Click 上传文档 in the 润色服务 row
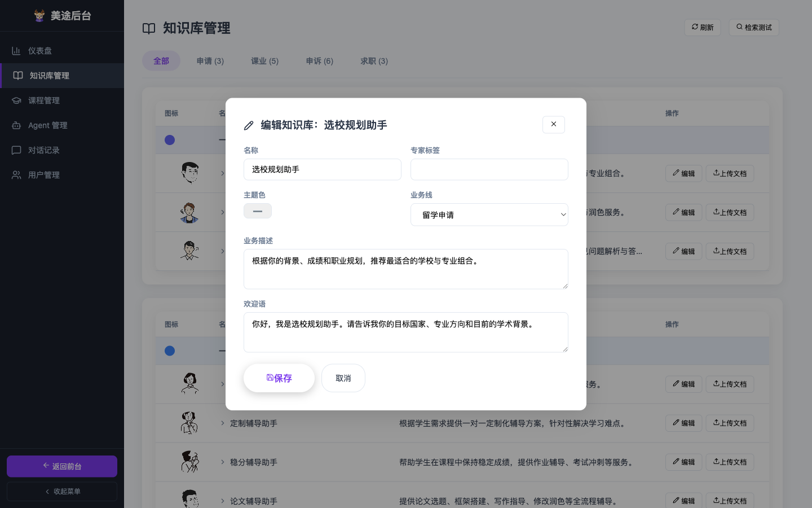Viewport: 812px width, 508px height. pyautogui.click(x=730, y=212)
